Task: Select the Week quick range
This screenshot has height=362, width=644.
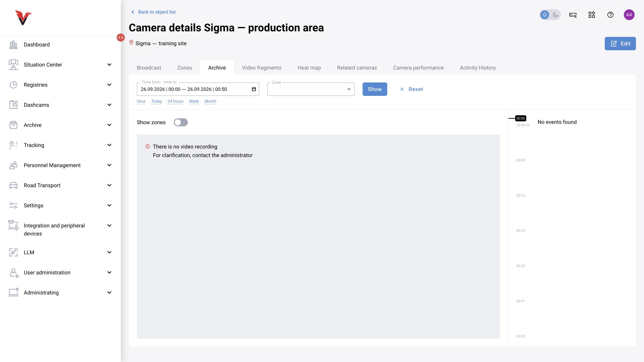Action: click(x=194, y=101)
